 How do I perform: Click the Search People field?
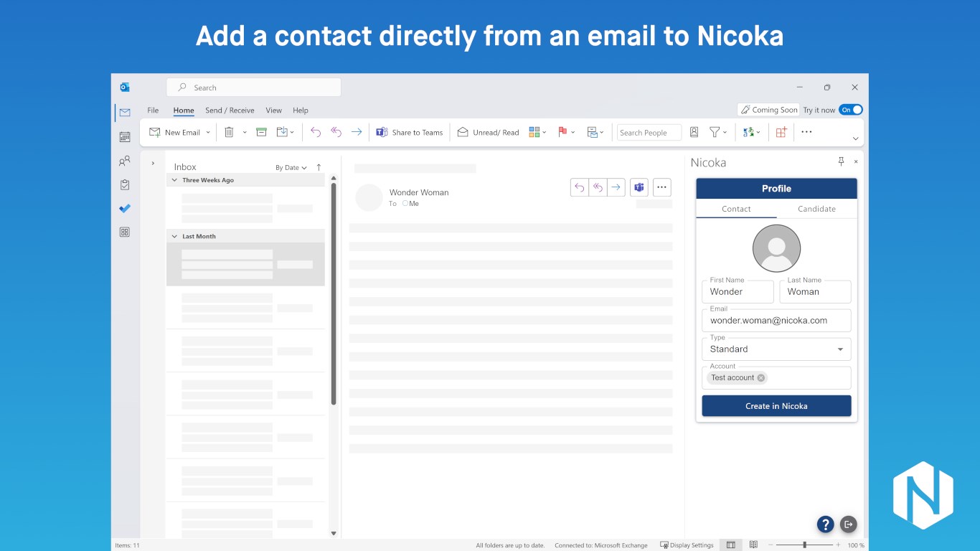(x=649, y=133)
